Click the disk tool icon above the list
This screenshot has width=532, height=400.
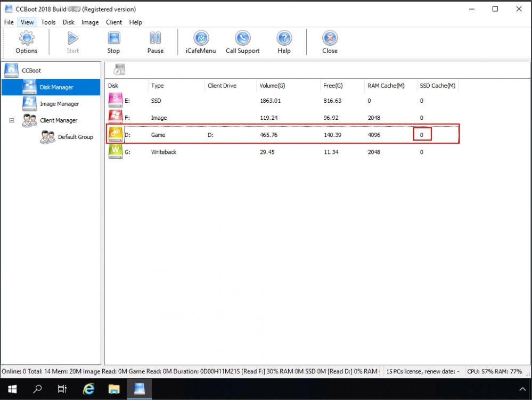click(119, 69)
